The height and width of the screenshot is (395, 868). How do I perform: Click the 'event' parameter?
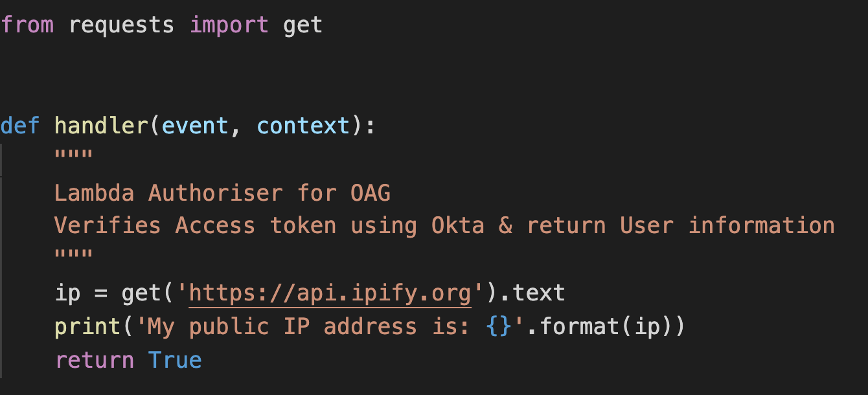pos(195,125)
